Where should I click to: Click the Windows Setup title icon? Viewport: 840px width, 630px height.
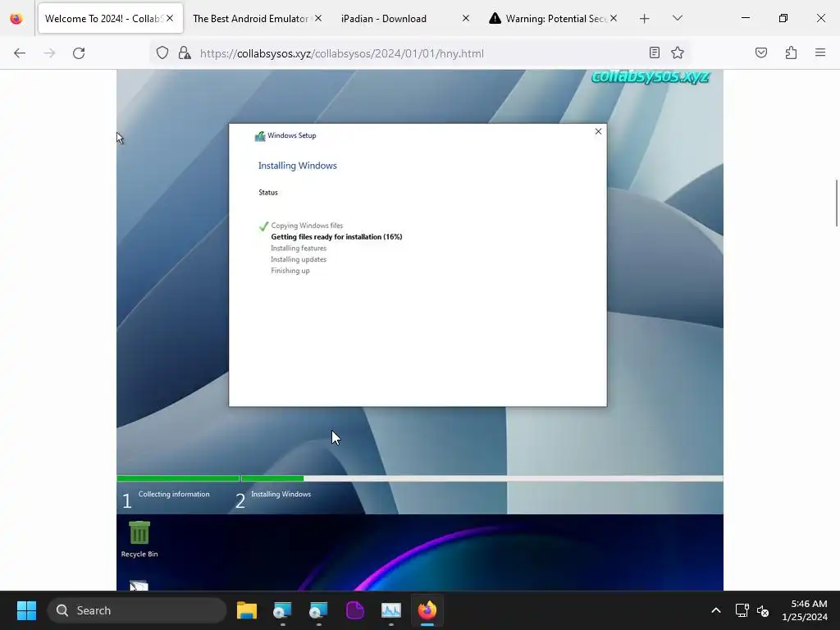pos(260,136)
